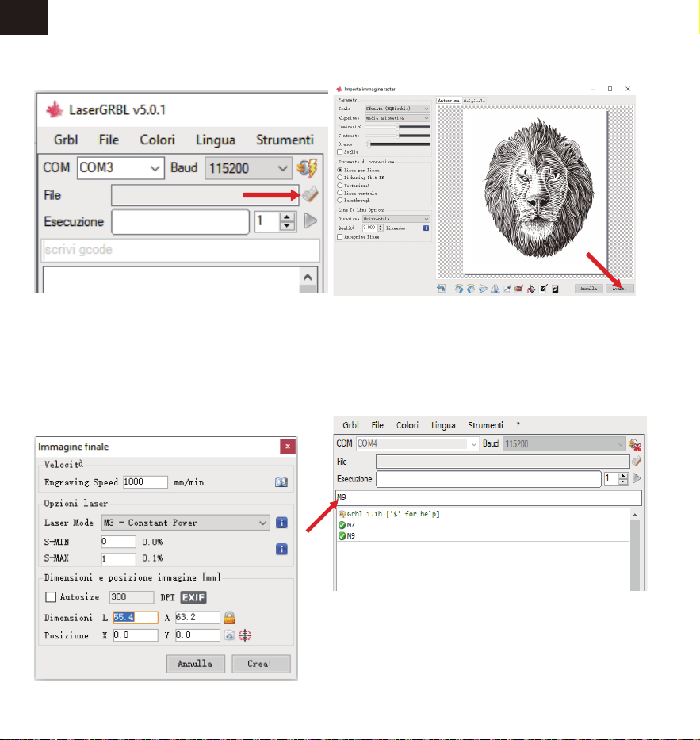Open Strumenti menu in LaserGRBL v5.0.1 window
Viewport: 700px width, 740px height.
(x=285, y=140)
